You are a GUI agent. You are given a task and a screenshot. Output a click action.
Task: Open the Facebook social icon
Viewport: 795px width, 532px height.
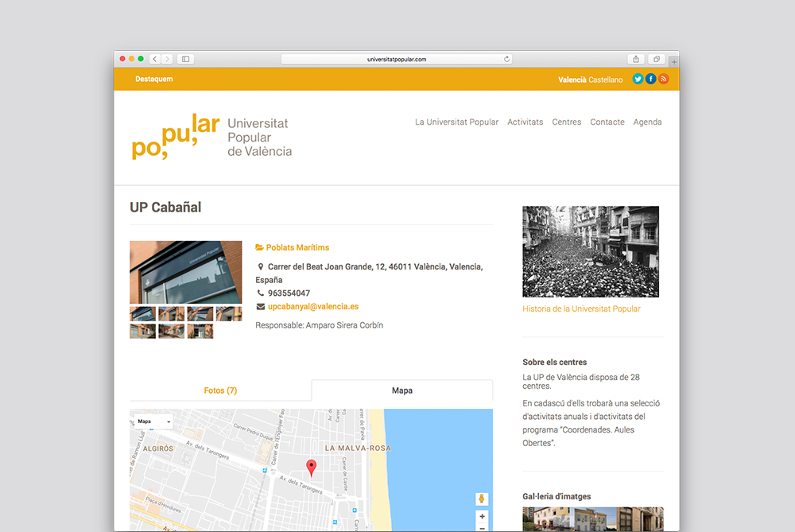tap(650, 79)
